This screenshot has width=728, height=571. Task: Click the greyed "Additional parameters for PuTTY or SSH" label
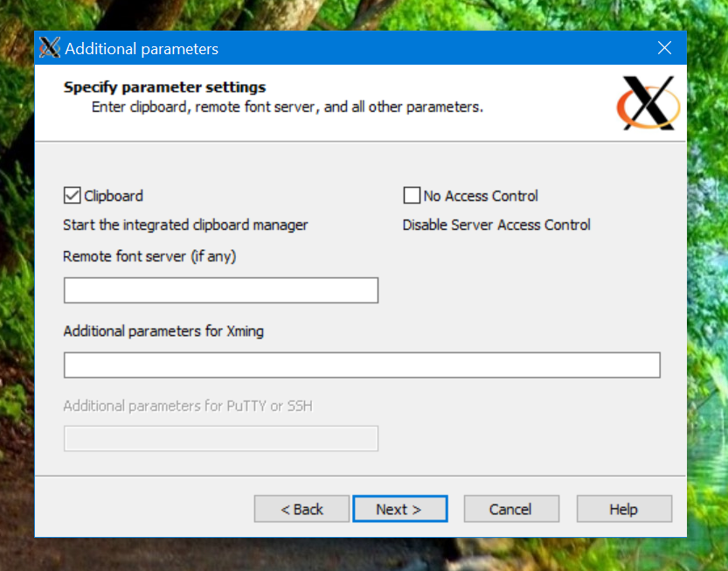pos(188,406)
